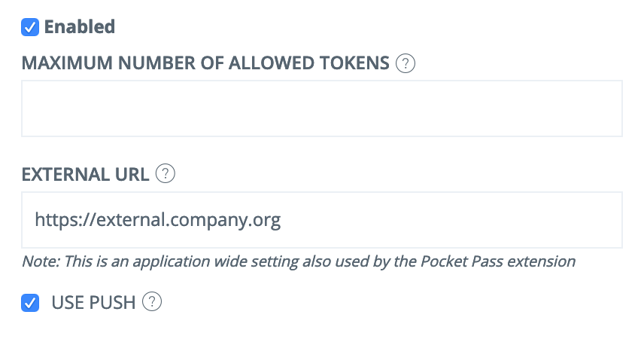Click the word TOKENS in the heading
This screenshot has width=644, height=339.
click(354, 63)
